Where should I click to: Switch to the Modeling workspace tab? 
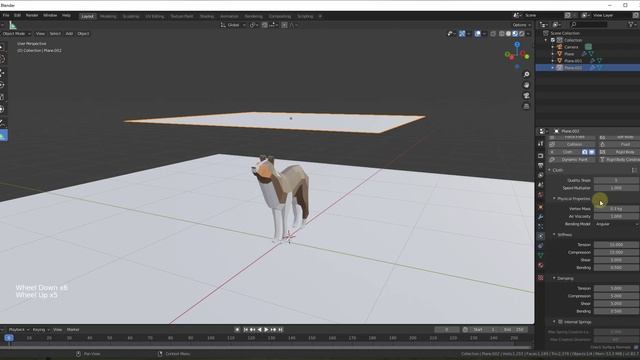(108, 16)
